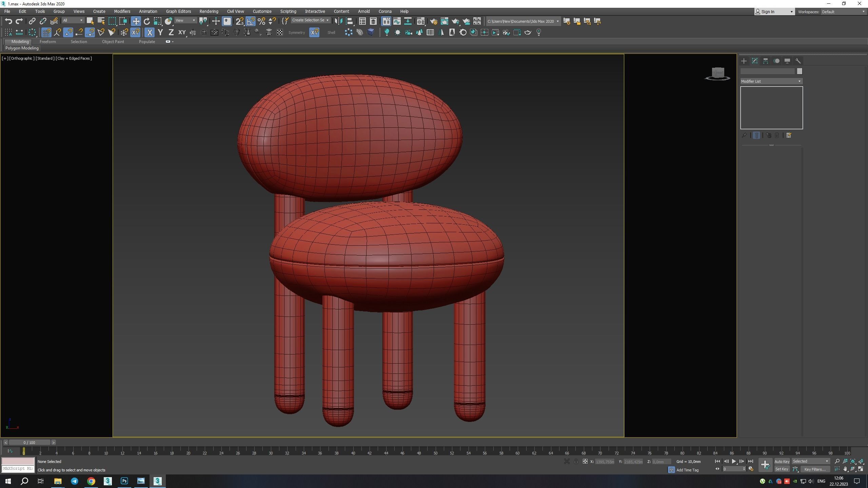Click the Shell modifier button
The height and width of the screenshot is (488, 868).
click(331, 33)
